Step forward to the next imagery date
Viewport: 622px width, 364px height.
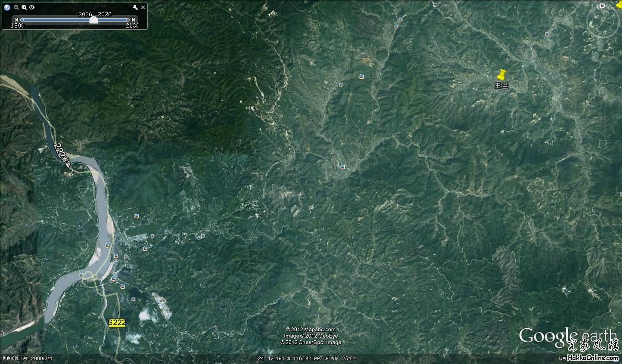click(x=134, y=20)
